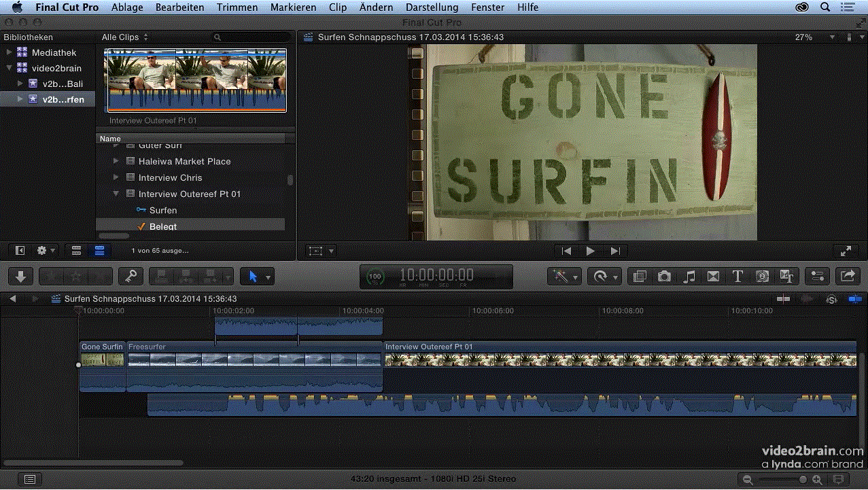868x490 pixels.
Task: Jump to previous edit in viewer
Action: [x=566, y=251]
